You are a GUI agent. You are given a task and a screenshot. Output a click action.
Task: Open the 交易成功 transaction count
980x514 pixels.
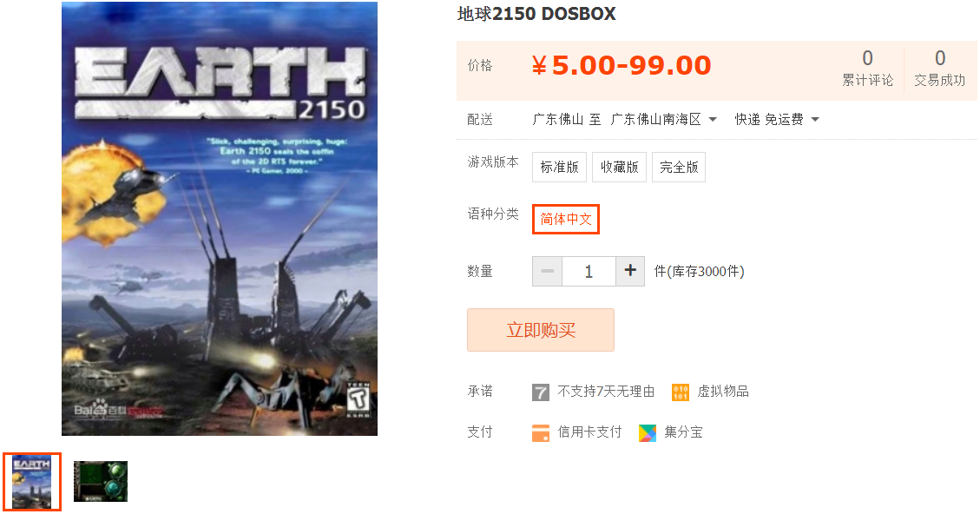click(939, 69)
